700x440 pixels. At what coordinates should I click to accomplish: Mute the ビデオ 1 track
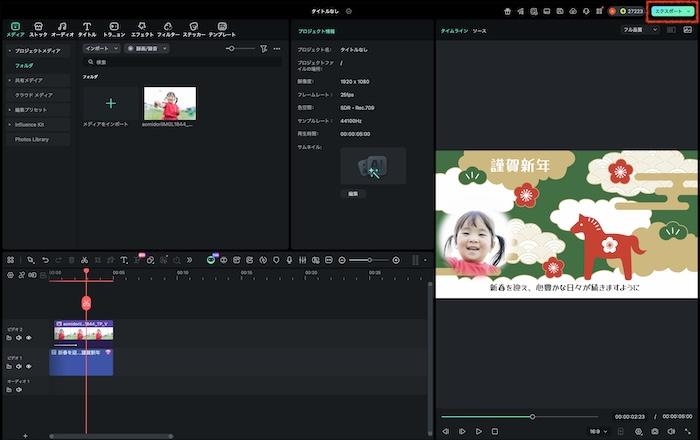coord(19,366)
